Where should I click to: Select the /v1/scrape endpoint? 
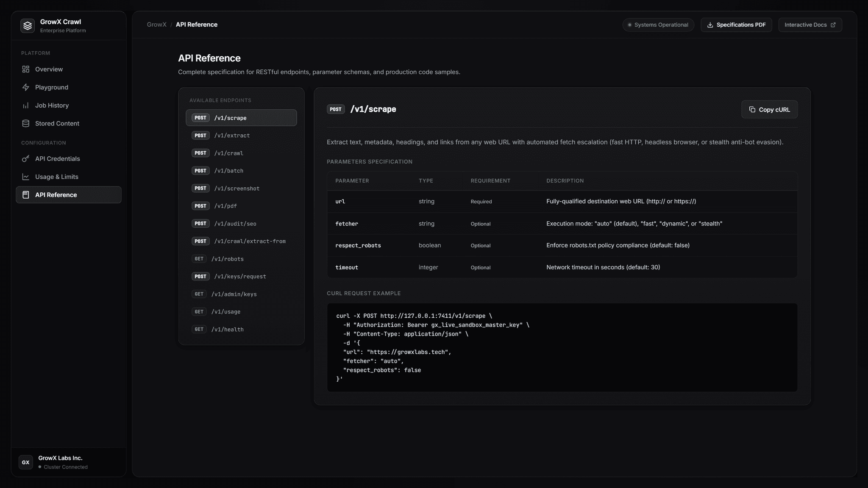[241, 118]
